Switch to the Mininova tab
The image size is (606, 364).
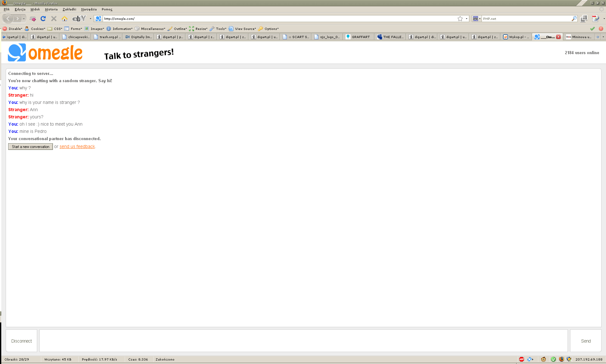(x=579, y=37)
